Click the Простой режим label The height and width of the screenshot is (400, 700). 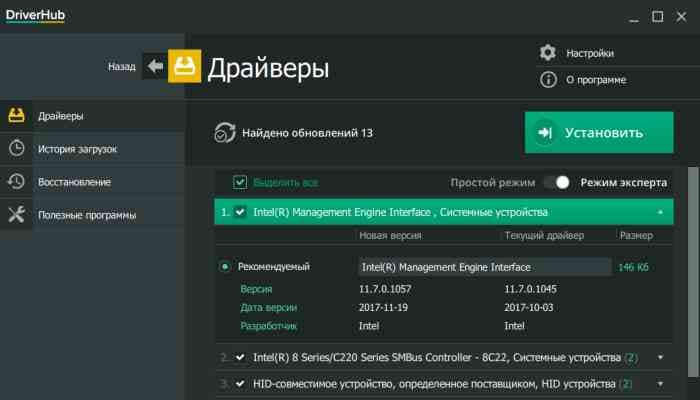[493, 183]
